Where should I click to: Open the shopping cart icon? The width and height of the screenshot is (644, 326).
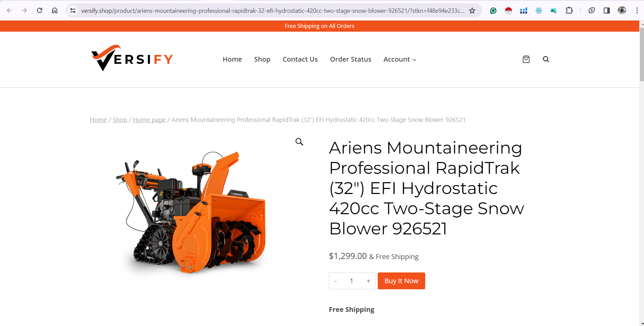point(526,59)
